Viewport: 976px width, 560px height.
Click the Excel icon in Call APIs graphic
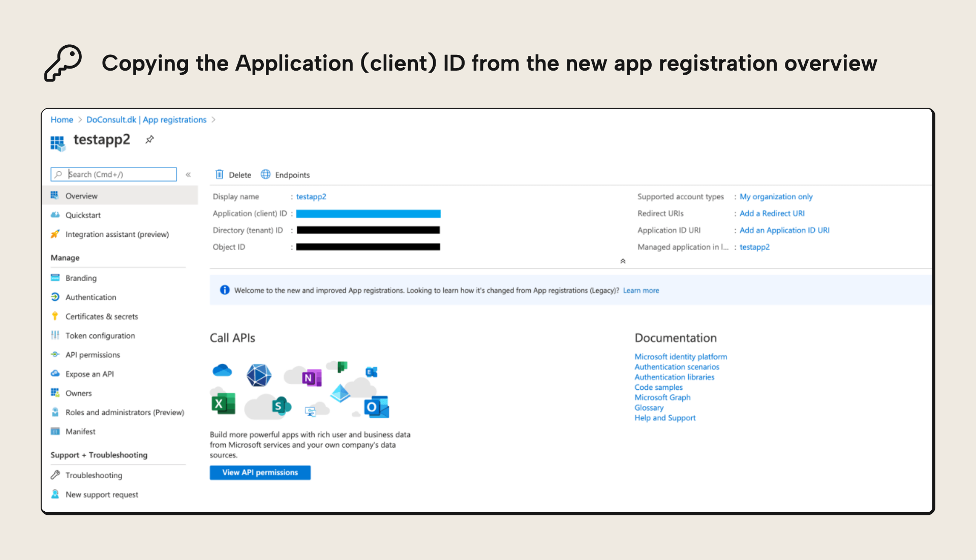(x=223, y=403)
